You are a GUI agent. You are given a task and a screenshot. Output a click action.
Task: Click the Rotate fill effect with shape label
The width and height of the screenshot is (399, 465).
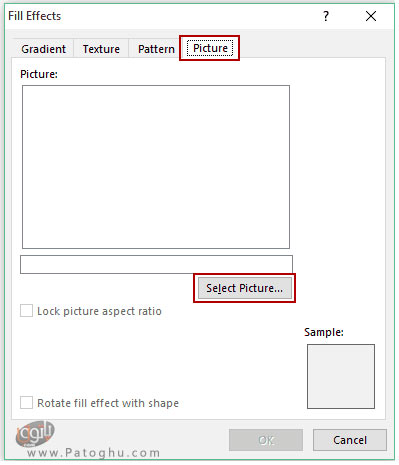point(108,403)
